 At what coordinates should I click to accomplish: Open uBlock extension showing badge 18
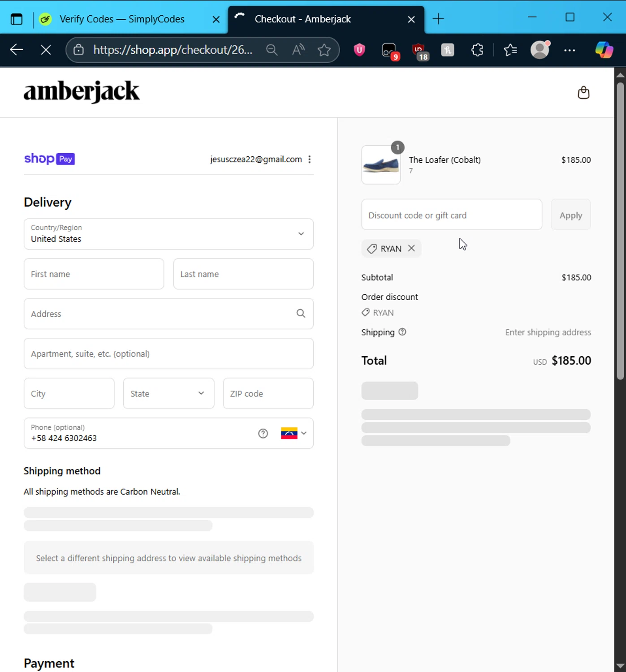(x=419, y=51)
